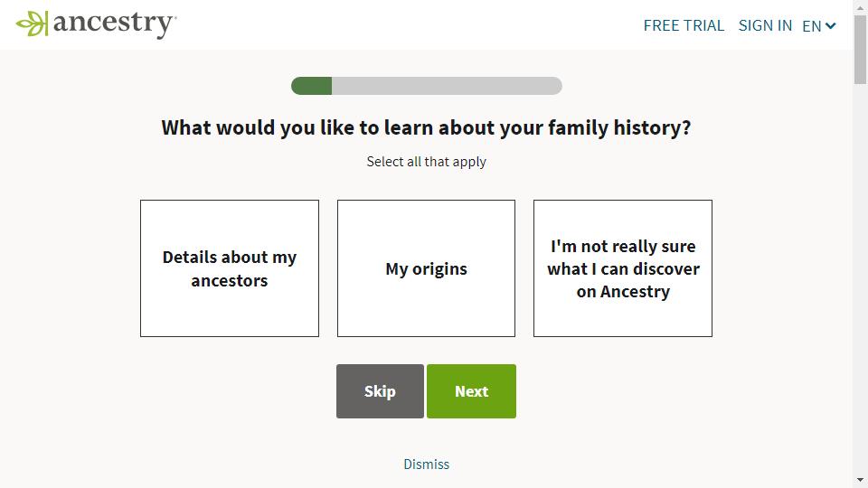This screenshot has height=488, width=868.
Task: Click the empty scrollbar track below thumb
Action: tap(860, 277)
